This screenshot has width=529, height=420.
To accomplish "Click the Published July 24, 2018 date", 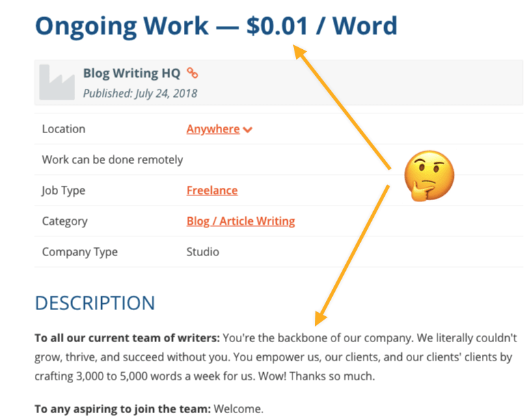I will [139, 94].
